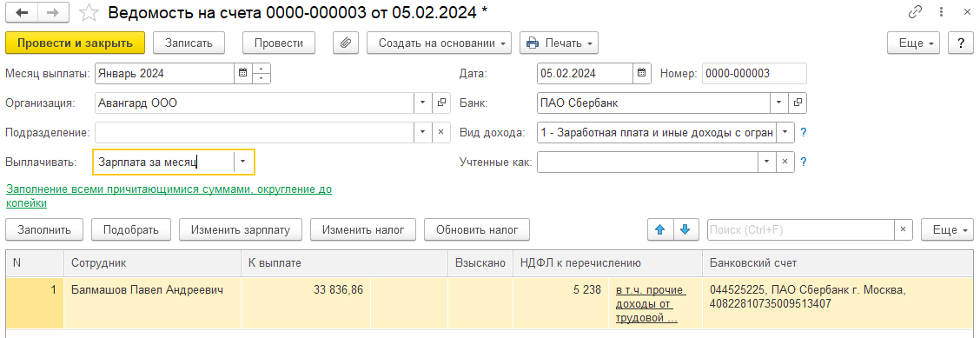Focus the Поиск (Ctrl+F) search field
The width and height of the screenshot is (980, 338).
tap(801, 229)
